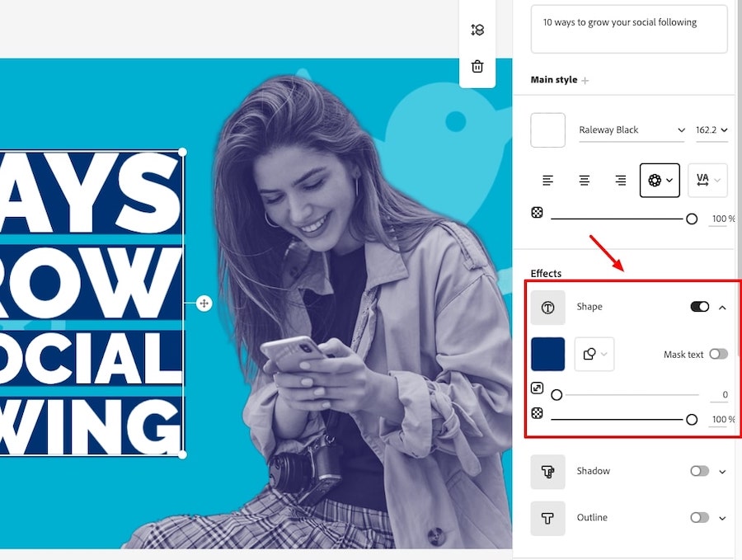This screenshot has width=742, height=560.
Task: Click the Effects heading
Action: pyautogui.click(x=546, y=274)
